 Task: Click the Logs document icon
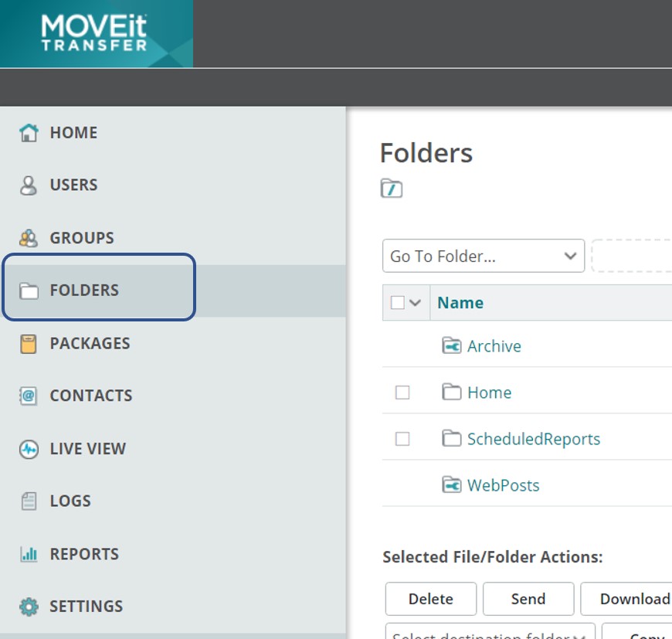coord(29,501)
